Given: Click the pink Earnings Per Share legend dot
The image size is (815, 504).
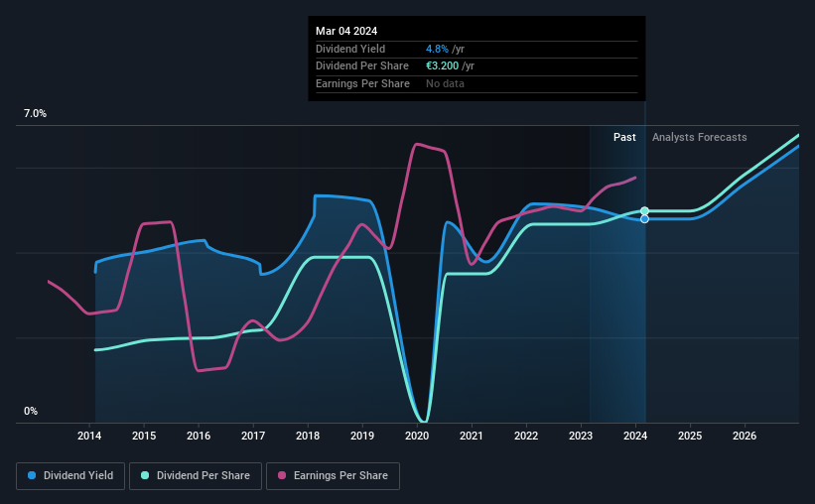Looking at the screenshot, I should 282,475.
